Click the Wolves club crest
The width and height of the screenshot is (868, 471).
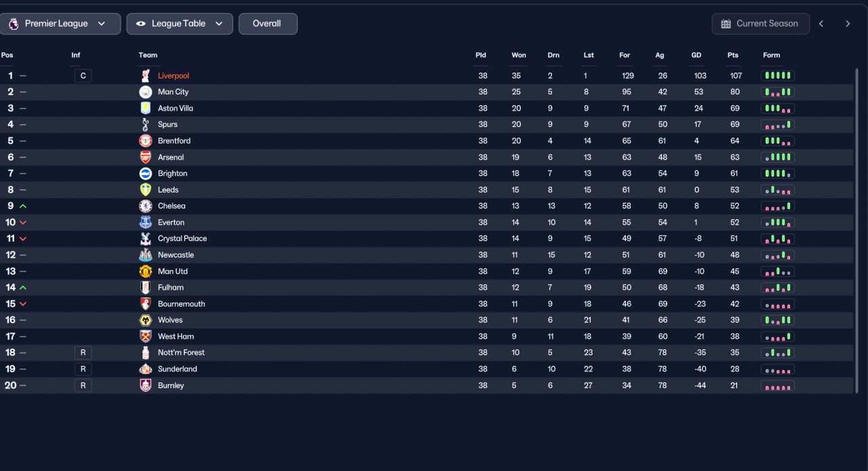[x=145, y=320]
